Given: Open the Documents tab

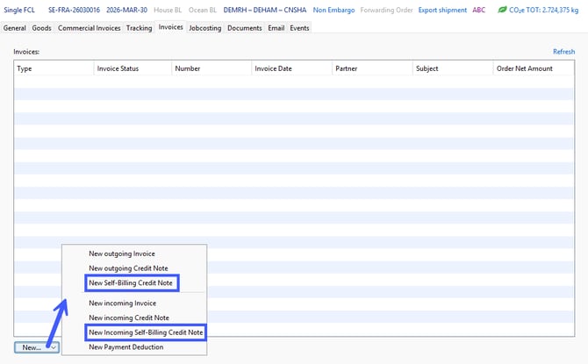Looking at the screenshot, I should [x=244, y=28].
